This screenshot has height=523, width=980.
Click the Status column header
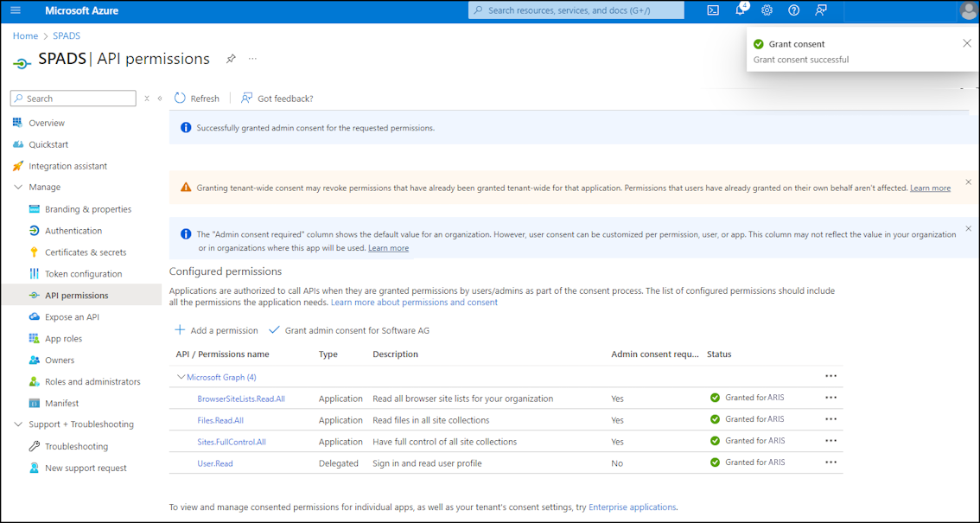pos(719,354)
